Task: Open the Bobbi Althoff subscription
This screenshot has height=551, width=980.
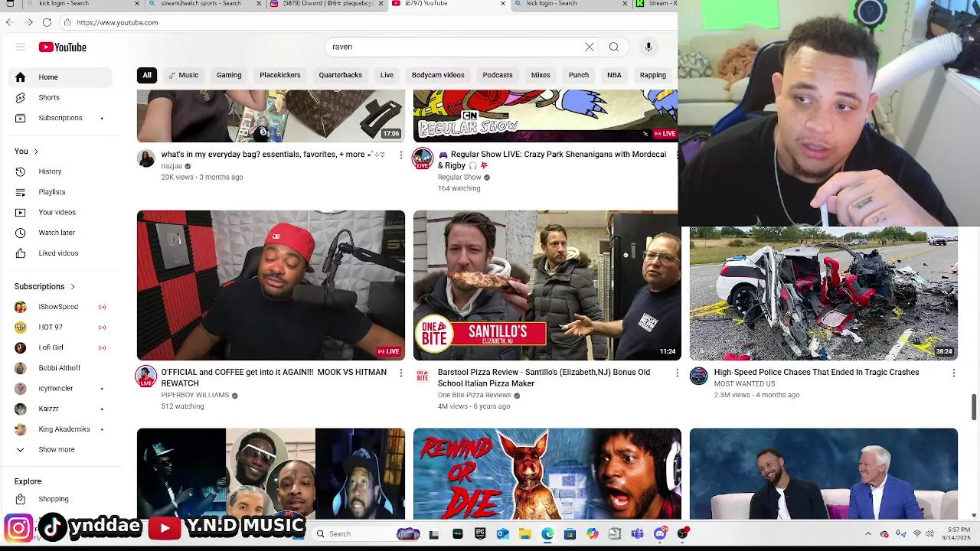Action: 60,368
